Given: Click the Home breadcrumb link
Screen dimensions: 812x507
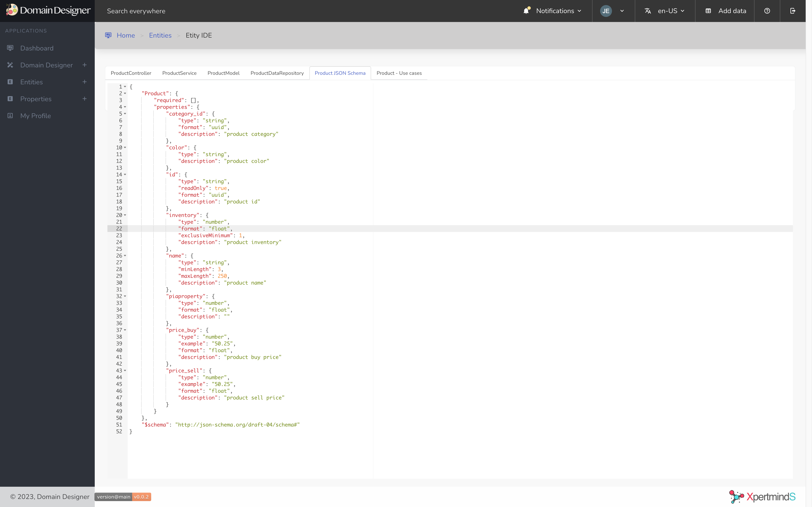Looking at the screenshot, I should pos(126,35).
